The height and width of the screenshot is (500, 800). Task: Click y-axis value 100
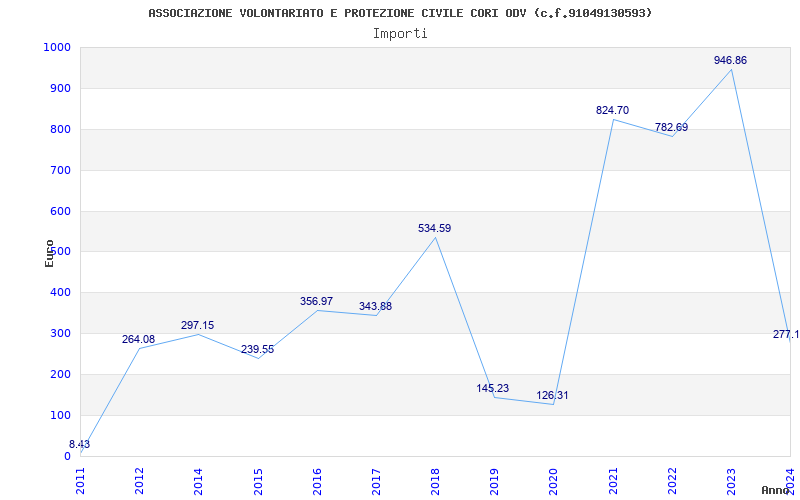(60, 415)
